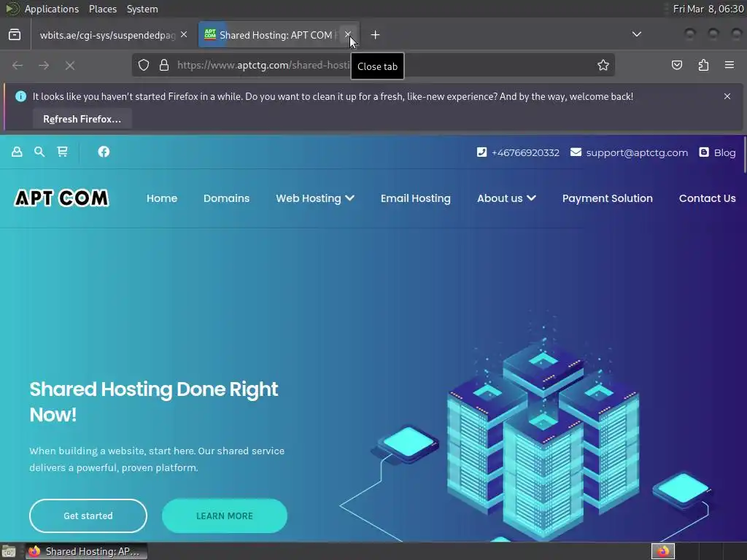
Task: Bookmark this page with star icon
Action: 603,65
